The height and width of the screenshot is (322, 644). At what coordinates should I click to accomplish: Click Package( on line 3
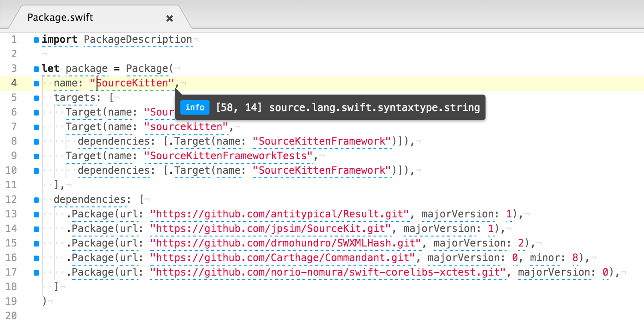(x=150, y=69)
